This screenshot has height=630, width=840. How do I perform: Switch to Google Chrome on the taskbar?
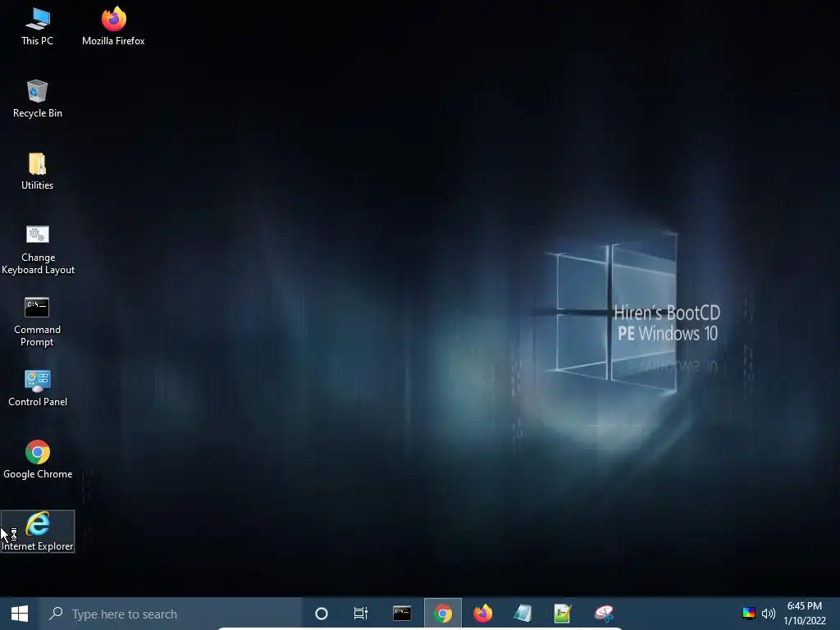point(442,614)
